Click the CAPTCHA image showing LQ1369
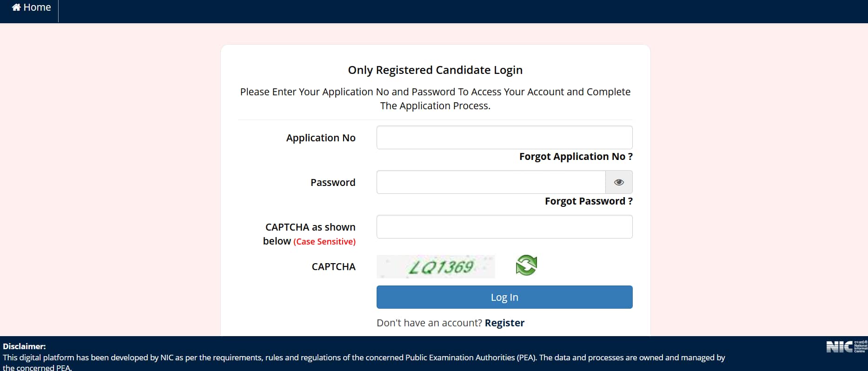This screenshot has width=868, height=371. [x=436, y=266]
